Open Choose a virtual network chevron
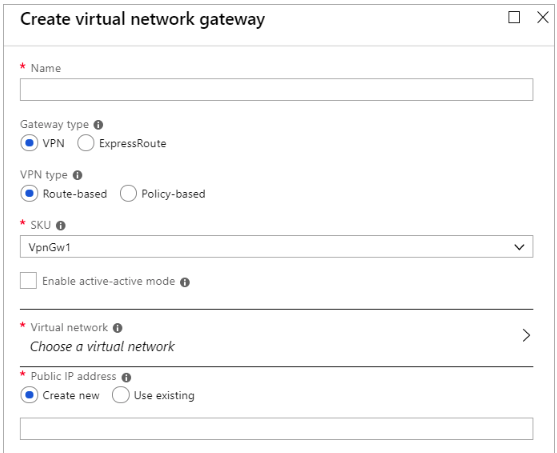This screenshot has width=557, height=453. [526, 335]
